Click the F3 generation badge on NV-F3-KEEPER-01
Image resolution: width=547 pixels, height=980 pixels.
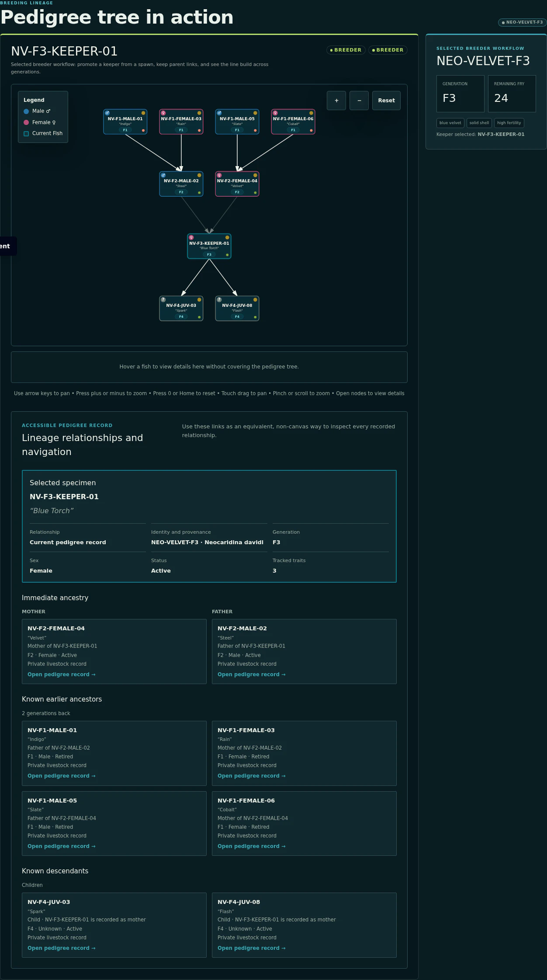[209, 254]
